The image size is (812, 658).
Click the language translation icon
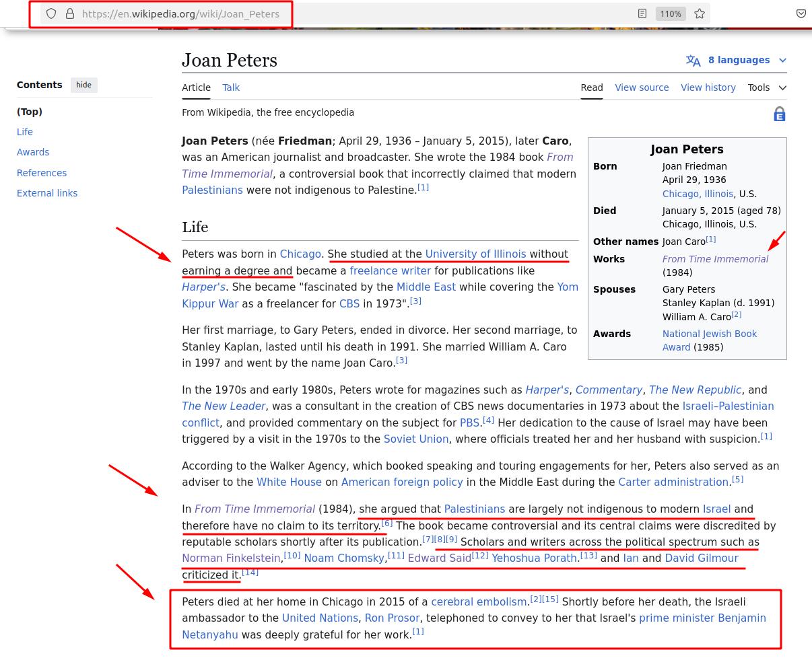pos(693,61)
